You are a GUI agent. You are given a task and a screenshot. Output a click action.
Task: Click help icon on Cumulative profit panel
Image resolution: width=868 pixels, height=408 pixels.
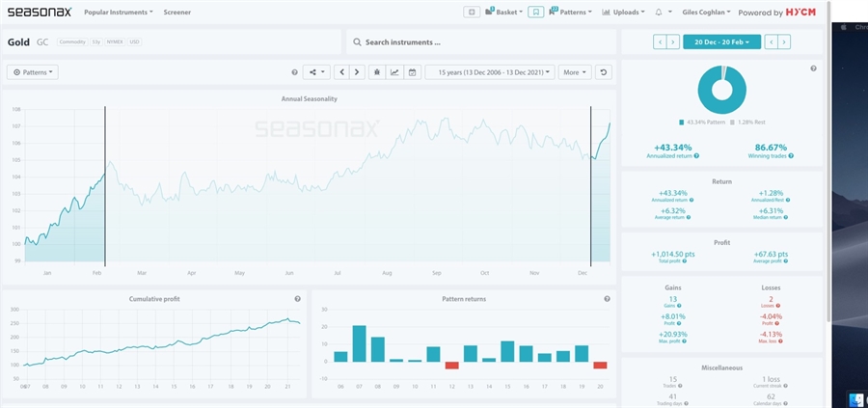point(297,299)
